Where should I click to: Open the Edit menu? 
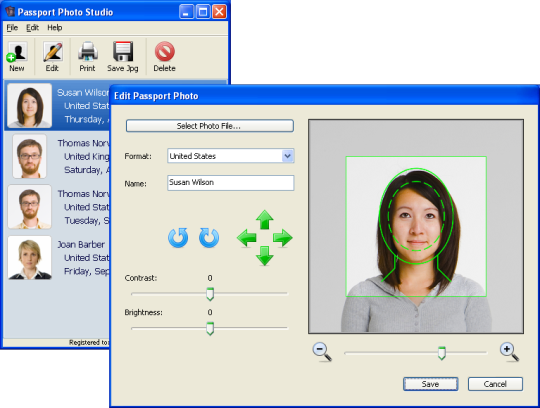[x=32, y=28]
